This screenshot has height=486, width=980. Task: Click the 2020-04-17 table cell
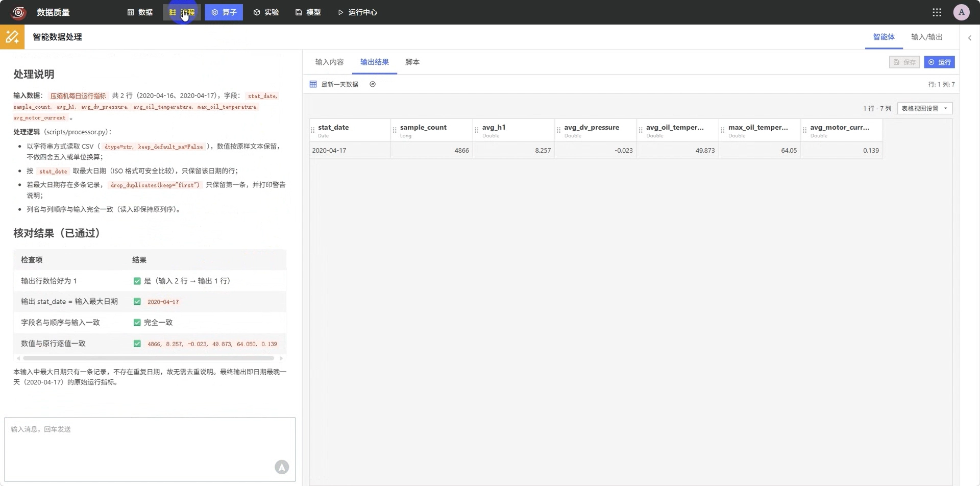point(350,151)
